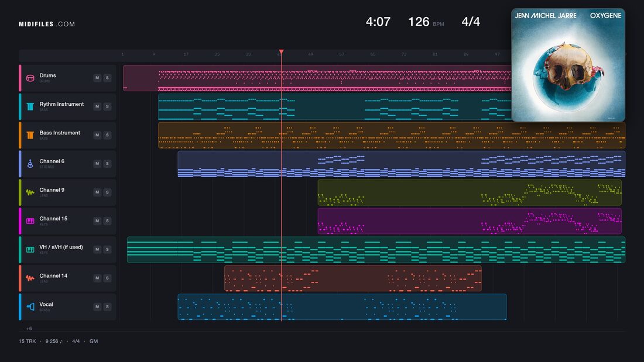The width and height of the screenshot is (644, 362).
Task: Select the Vocal blue clip
Action: (342, 306)
